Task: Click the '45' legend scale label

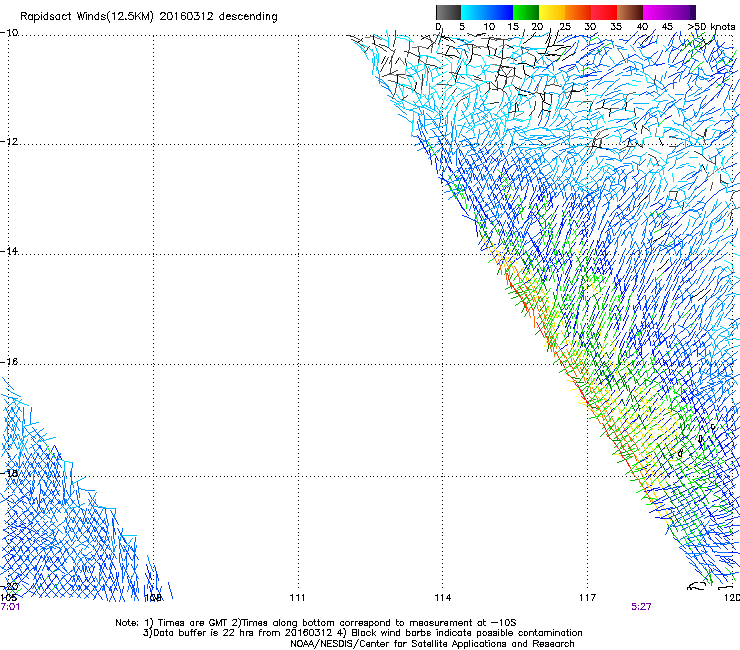Action: click(667, 27)
